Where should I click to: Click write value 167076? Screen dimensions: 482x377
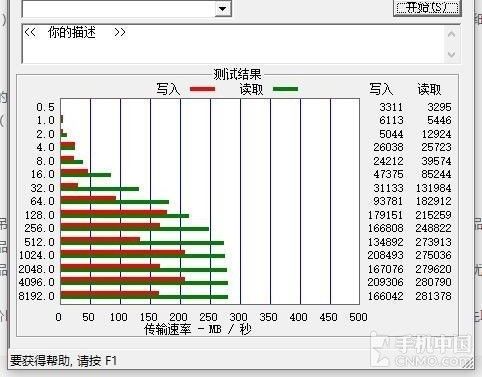click(385, 269)
